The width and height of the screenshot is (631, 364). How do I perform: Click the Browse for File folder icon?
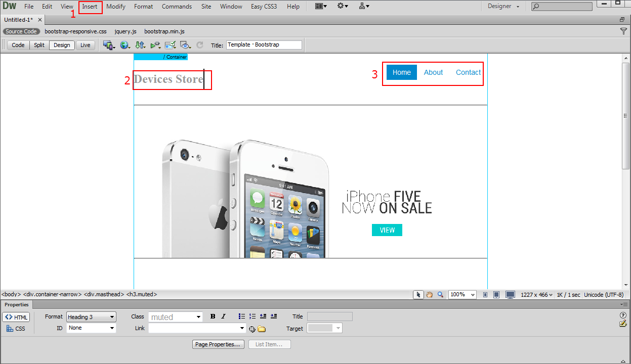click(262, 329)
